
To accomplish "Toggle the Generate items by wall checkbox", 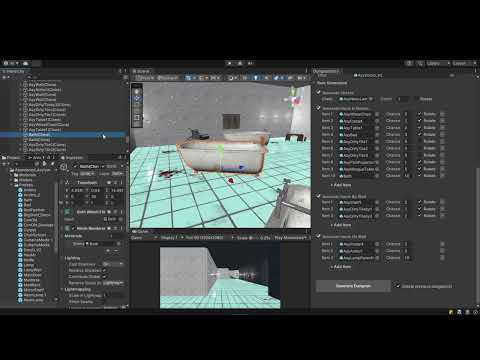I will [x=318, y=196].
